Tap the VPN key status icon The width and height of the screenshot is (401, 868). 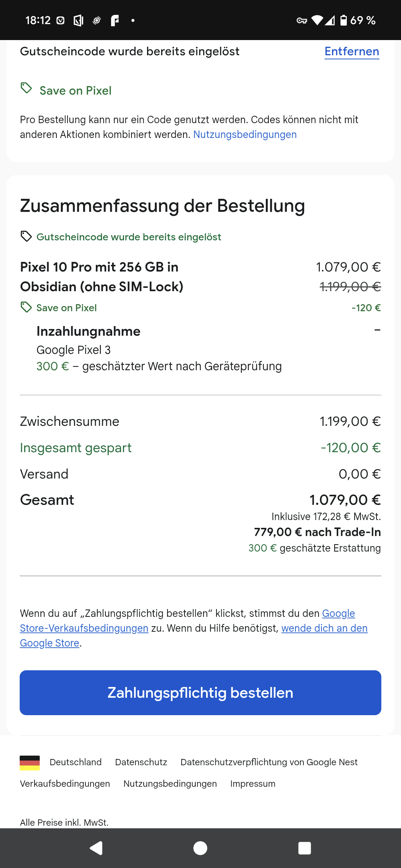[x=301, y=21]
